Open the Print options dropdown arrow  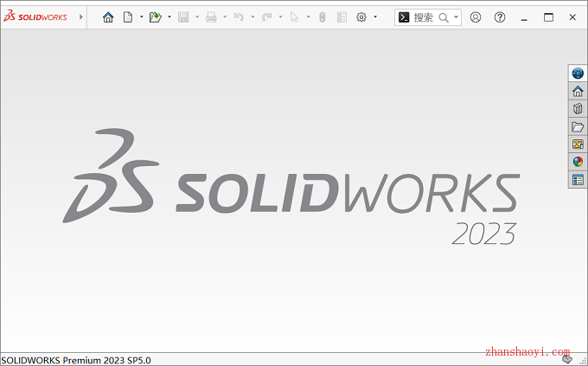(225, 17)
